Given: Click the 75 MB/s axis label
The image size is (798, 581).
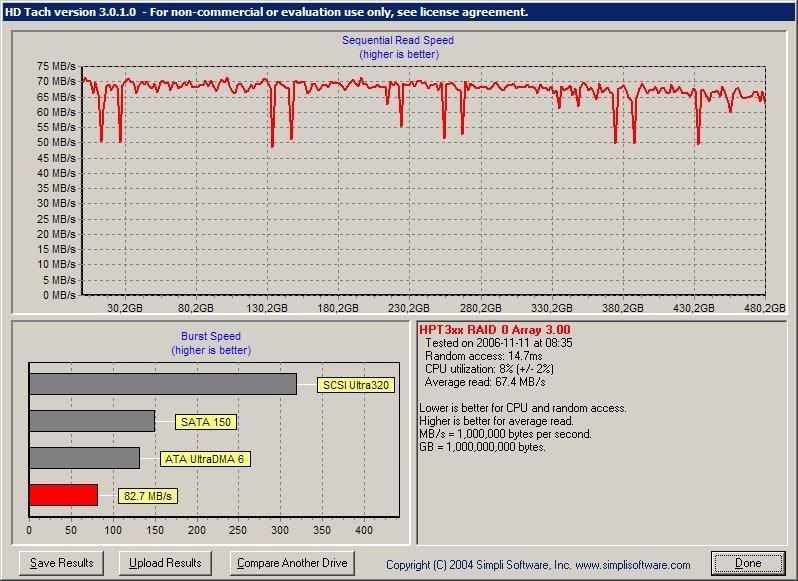Looking at the screenshot, I should point(56,66).
